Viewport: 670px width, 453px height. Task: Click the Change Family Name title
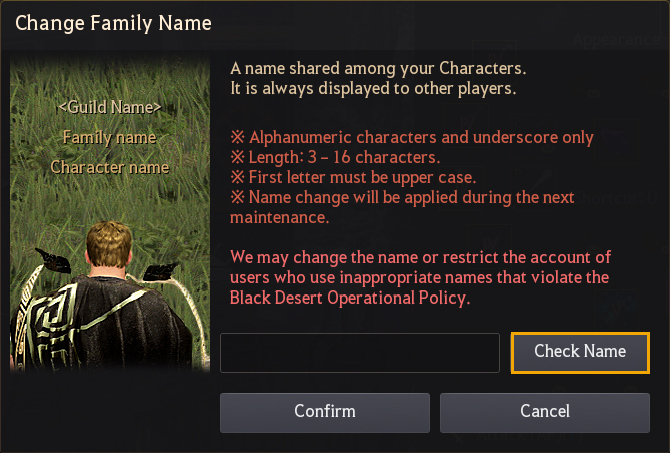(x=113, y=23)
